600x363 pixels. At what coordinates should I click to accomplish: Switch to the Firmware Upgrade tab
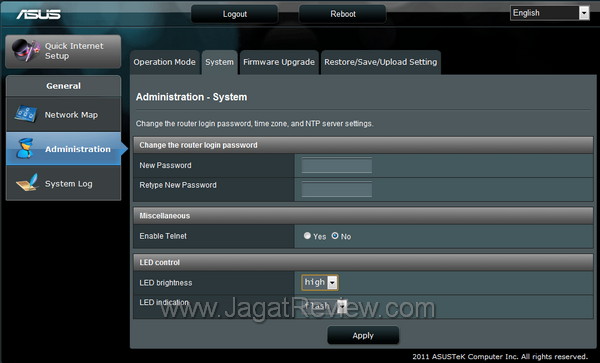pos(279,62)
